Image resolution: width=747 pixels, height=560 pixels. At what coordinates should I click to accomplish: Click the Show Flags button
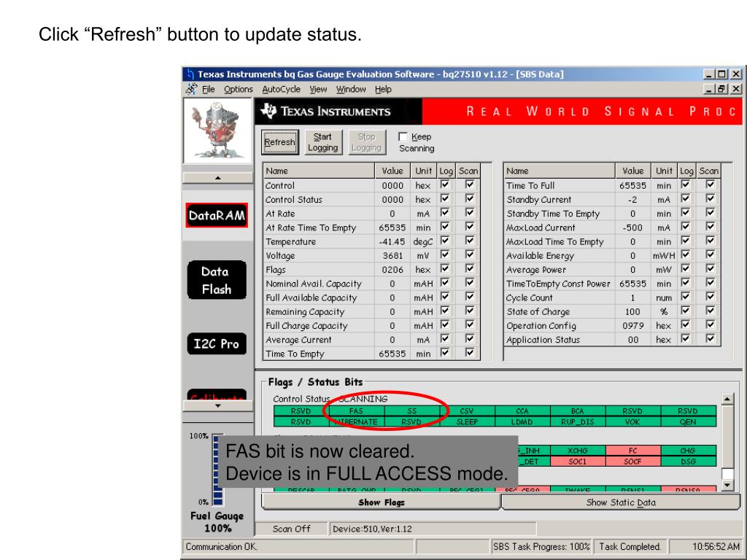point(381,502)
